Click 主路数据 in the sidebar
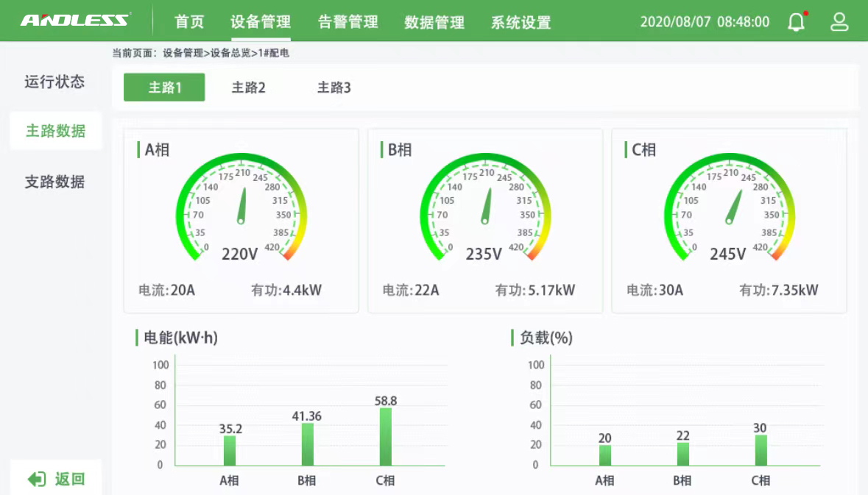This screenshot has height=495, width=868. pos(55,131)
